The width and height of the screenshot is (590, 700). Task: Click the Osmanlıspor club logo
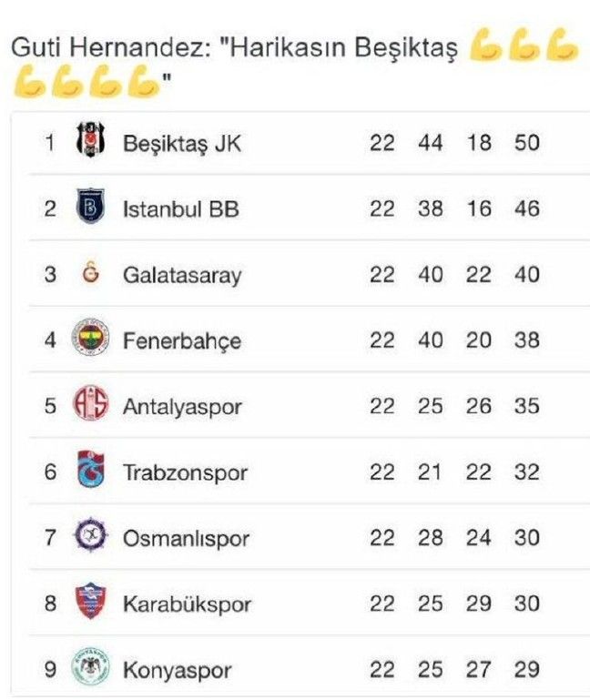tap(90, 537)
